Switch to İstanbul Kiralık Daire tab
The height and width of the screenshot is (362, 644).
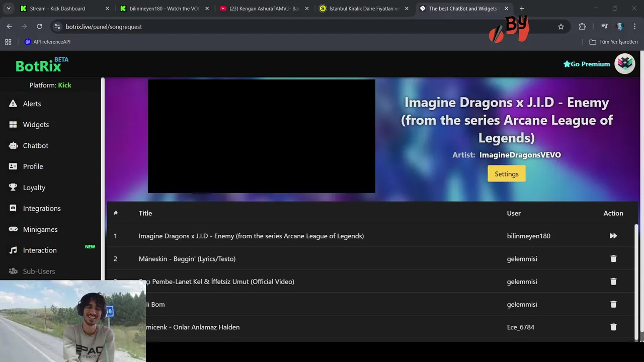coord(363,9)
